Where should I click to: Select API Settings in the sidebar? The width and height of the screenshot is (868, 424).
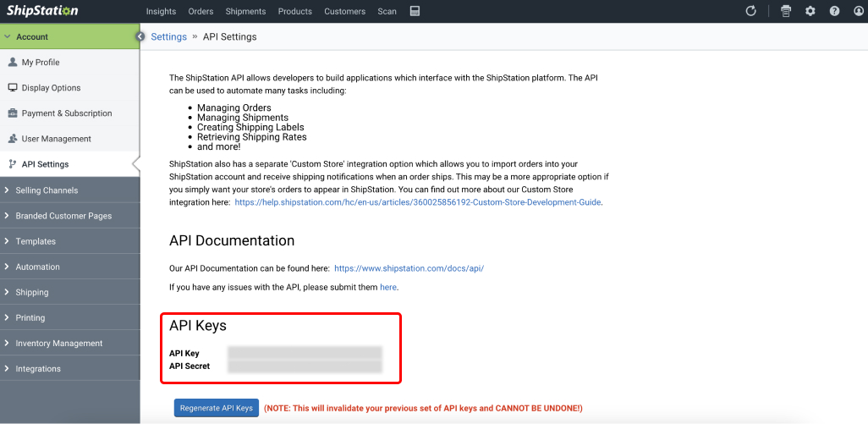tap(69, 164)
